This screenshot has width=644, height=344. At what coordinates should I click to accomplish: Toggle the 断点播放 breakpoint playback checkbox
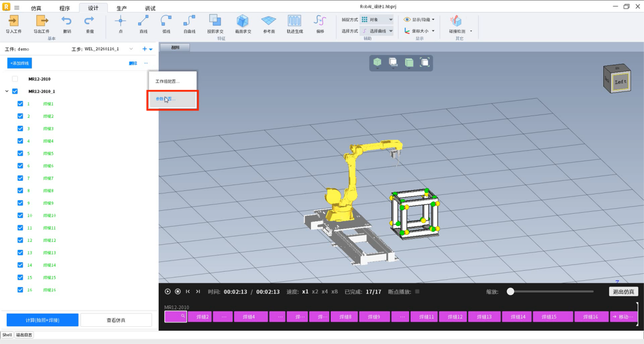coord(417,292)
